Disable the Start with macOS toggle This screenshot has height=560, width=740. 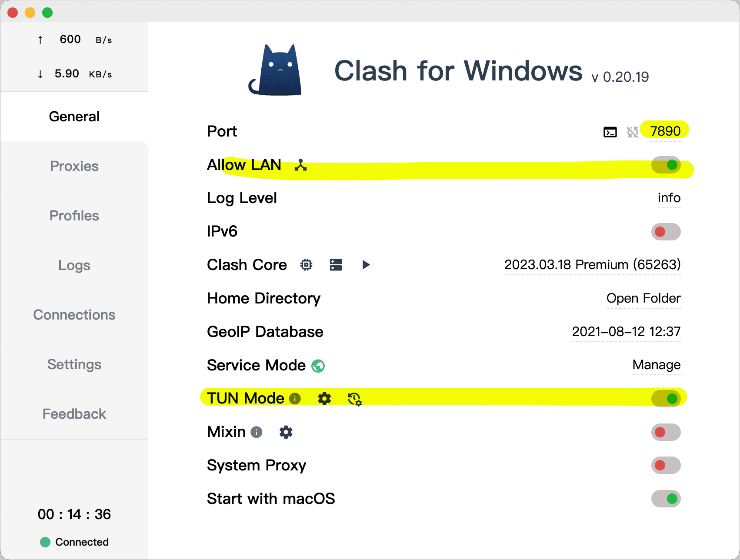tap(666, 499)
